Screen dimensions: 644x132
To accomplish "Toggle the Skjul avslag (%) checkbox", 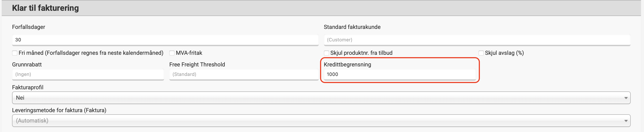I will [x=481, y=53].
